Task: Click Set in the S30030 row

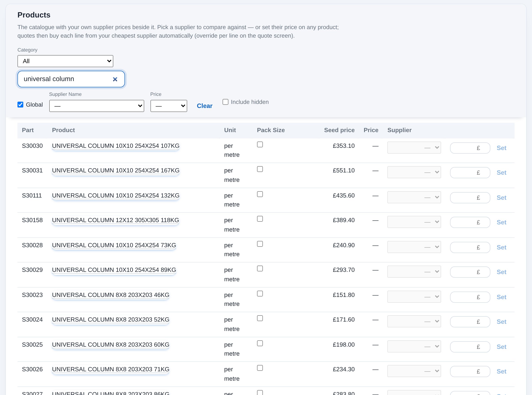Action: point(501,148)
